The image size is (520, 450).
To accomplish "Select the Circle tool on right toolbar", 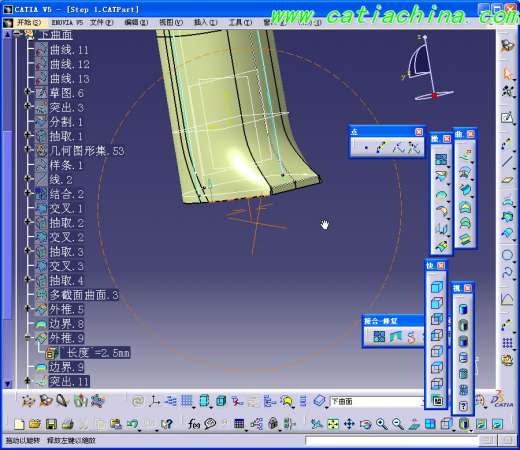I will 507,255.
